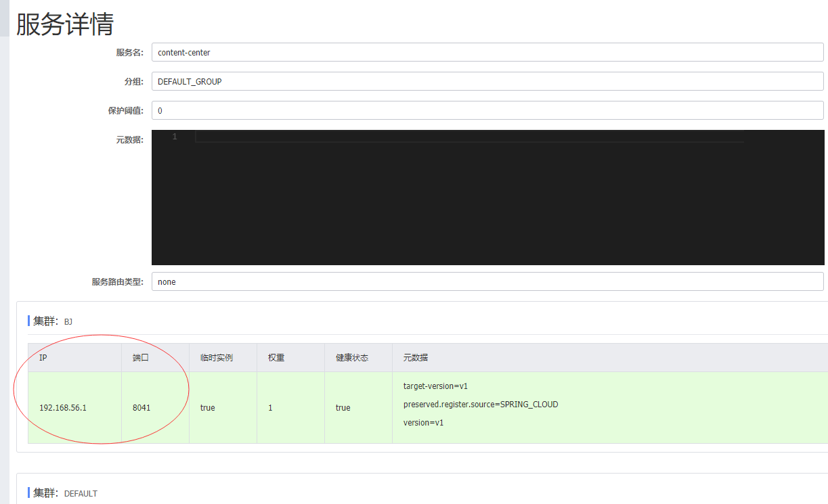Image resolution: width=828 pixels, height=504 pixels.
Task: Click inside the 元数据 code editor
Action: pos(489,198)
